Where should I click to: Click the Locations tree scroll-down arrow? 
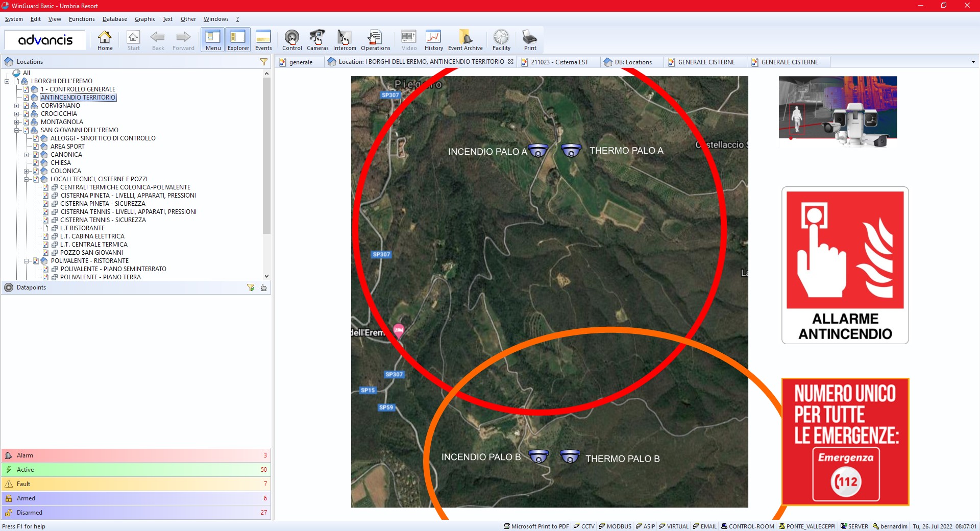pos(266,276)
